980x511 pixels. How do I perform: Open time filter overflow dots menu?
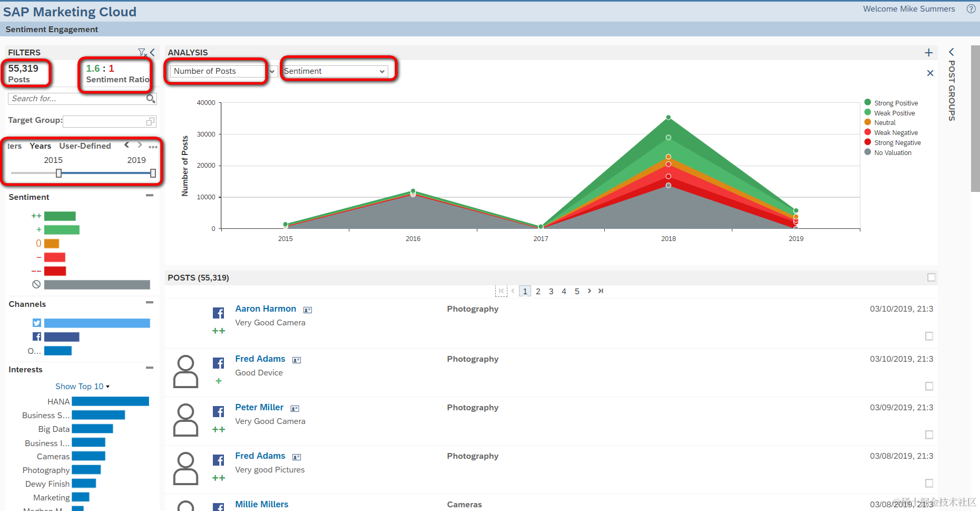click(153, 147)
